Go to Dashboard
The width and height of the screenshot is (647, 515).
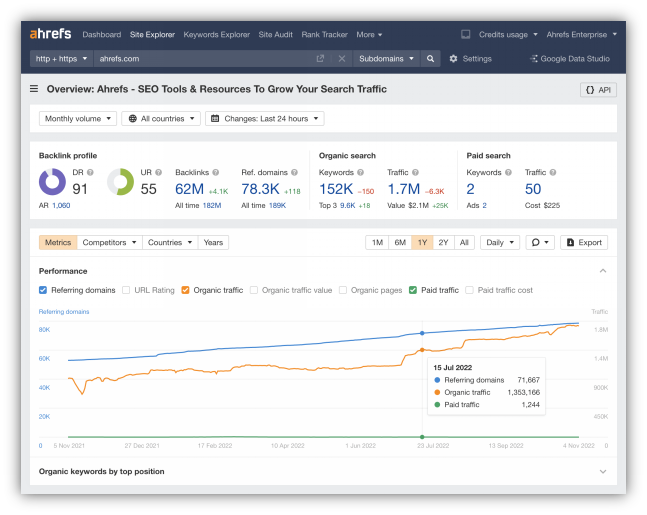pos(102,35)
